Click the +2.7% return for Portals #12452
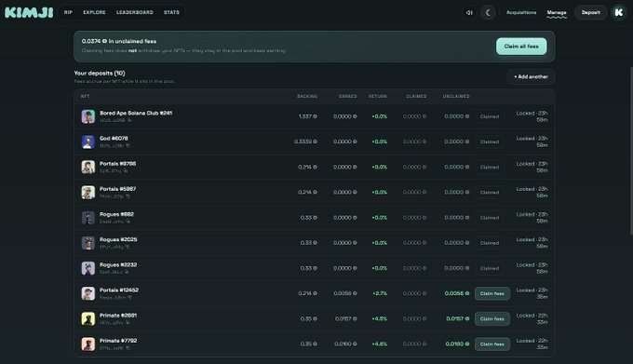This screenshot has width=633, height=364. (380, 293)
